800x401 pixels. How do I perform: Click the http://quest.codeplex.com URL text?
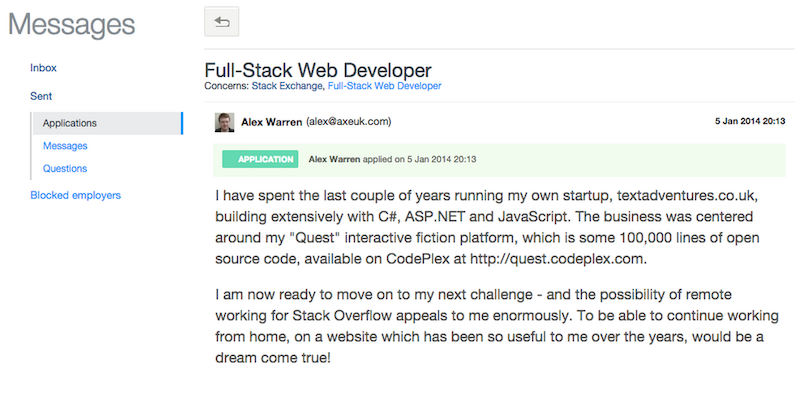click(558, 259)
